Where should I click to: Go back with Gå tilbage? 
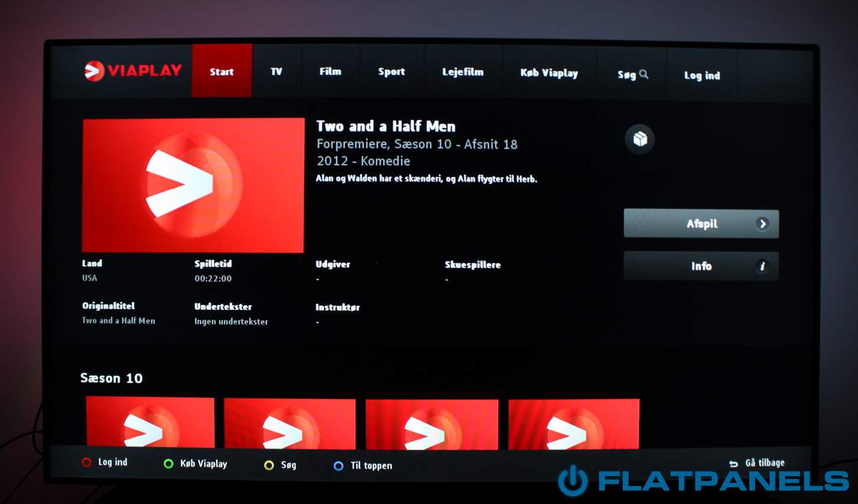point(764,463)
